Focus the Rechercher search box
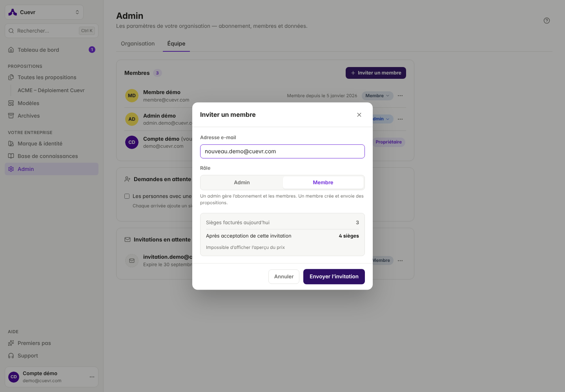 point(51,31)
